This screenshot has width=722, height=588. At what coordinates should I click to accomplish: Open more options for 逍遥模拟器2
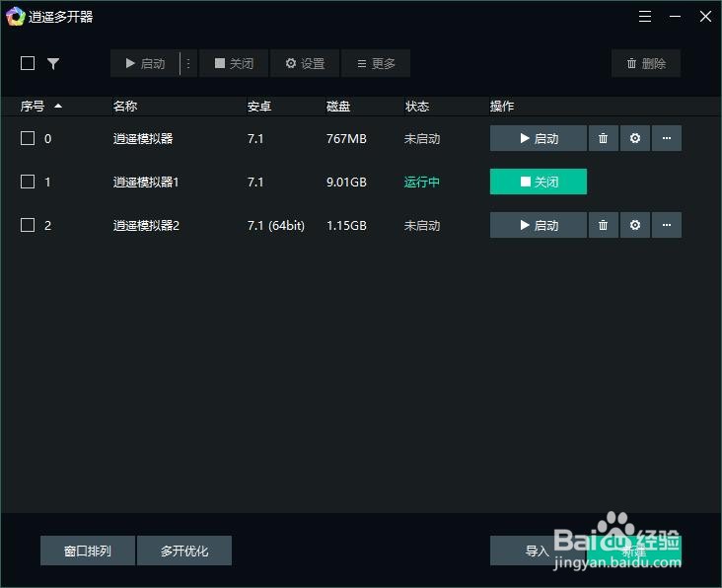(x=667, y=225)
